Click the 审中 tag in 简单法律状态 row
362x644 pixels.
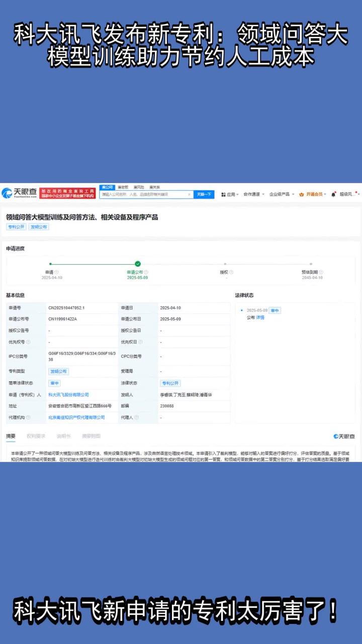(x=54, y=383)
